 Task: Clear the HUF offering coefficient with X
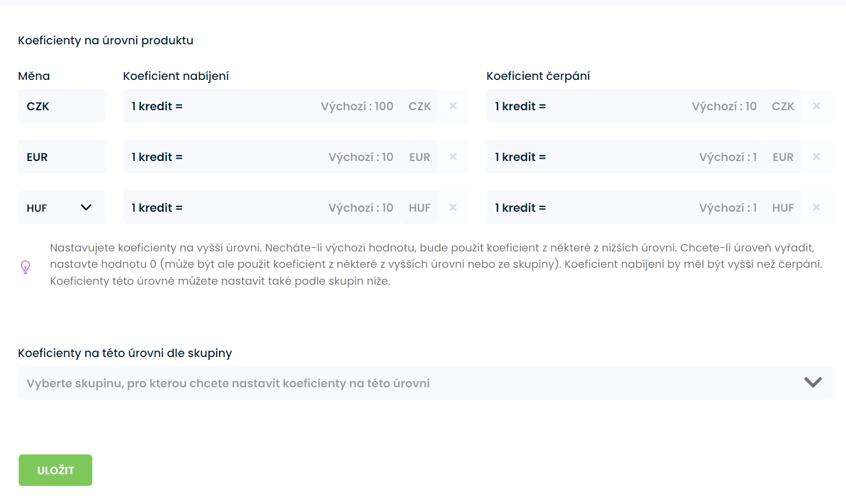click(x=453, y=208)
